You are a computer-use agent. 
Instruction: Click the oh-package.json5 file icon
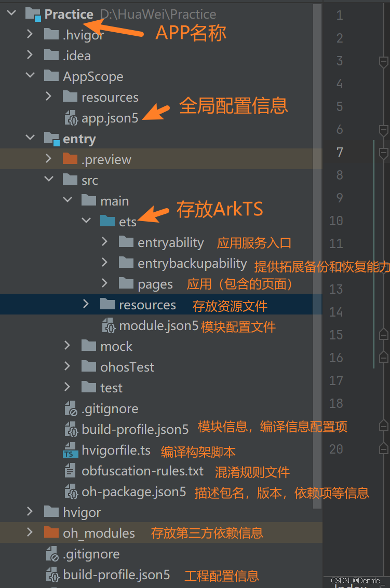tap(71, 491)
